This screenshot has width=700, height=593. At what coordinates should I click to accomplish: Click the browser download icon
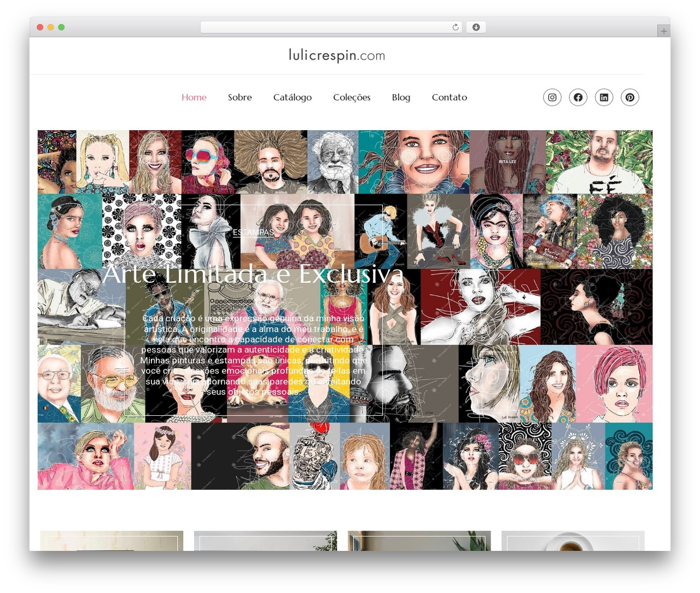[x=476, y=27]
